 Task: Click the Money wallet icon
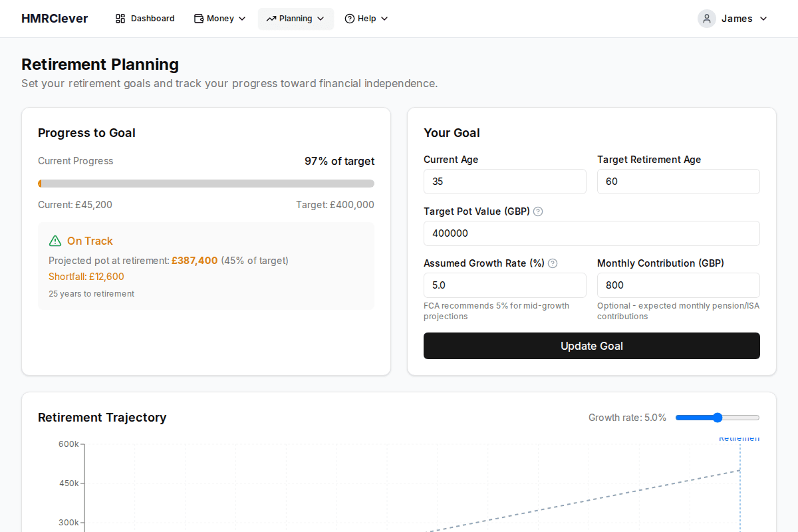coord(198,19)
